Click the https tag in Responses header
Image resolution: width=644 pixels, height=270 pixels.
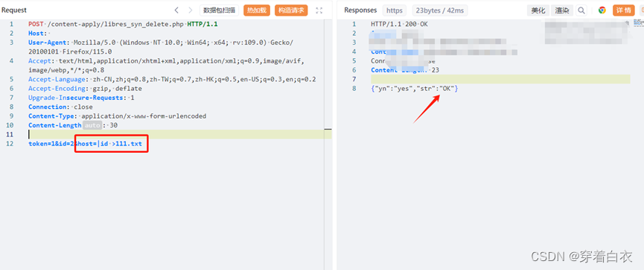[395, 10]
